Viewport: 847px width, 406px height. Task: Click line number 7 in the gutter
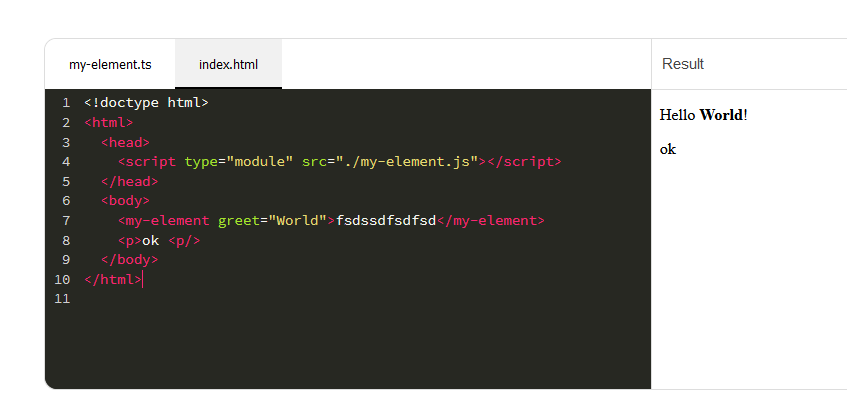(x=66, y=220)
